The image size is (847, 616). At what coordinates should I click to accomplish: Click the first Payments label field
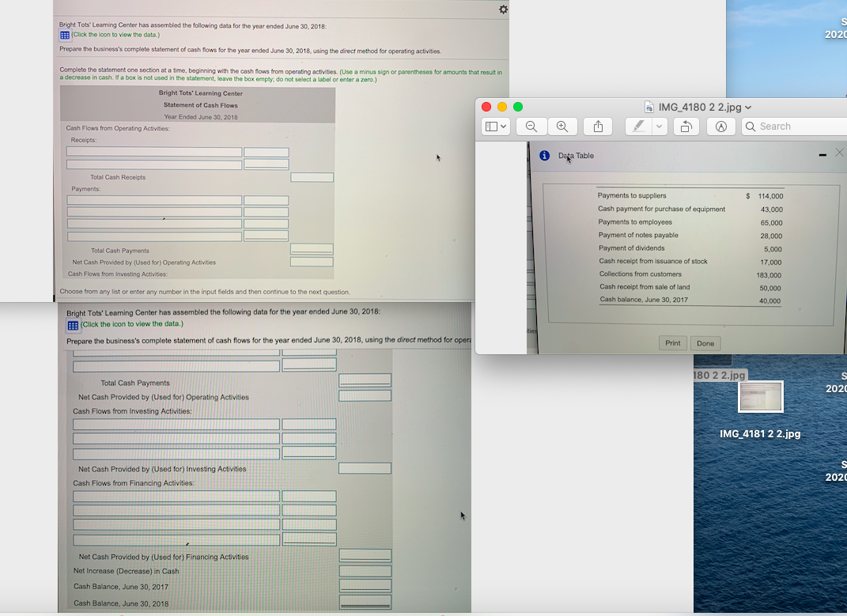tap(154, 201)
